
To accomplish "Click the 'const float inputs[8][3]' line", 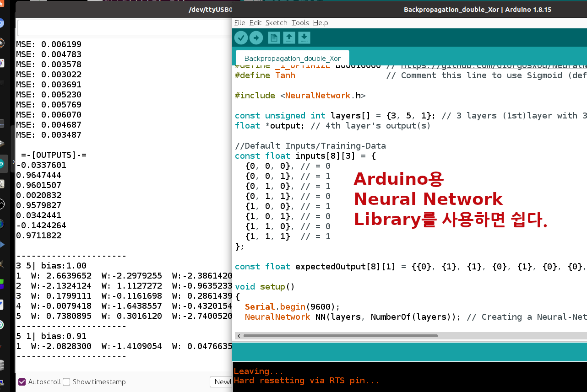I will click(305, 156).
